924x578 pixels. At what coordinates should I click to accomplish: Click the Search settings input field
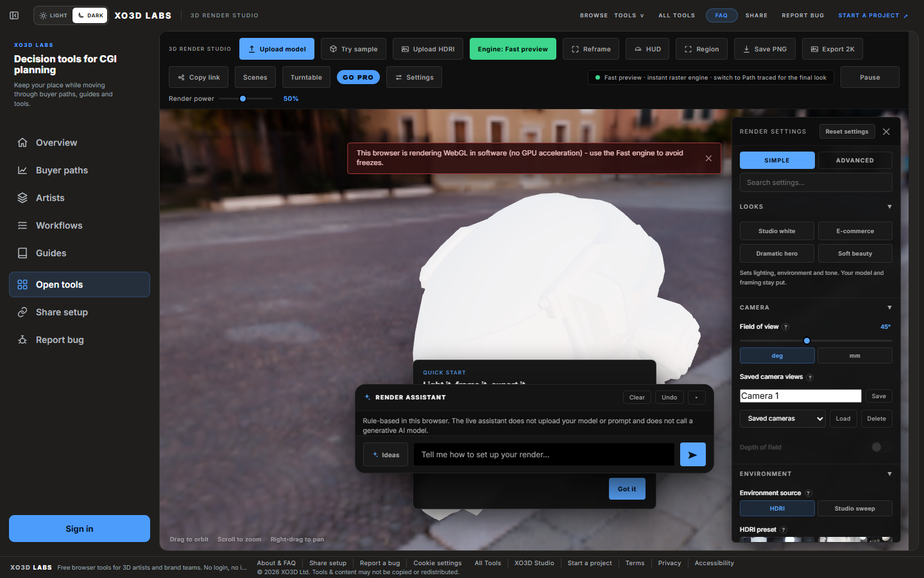(x=816, y=182)
